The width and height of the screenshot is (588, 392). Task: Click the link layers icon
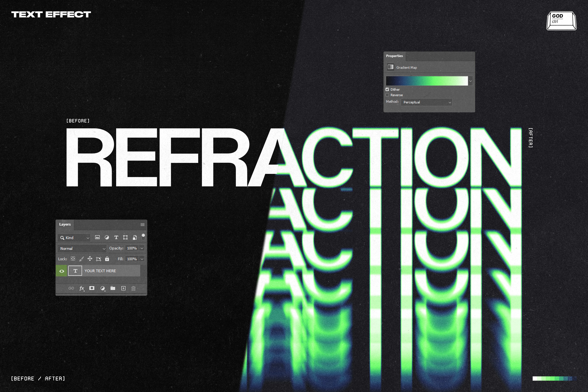click(x=71, y=288)
